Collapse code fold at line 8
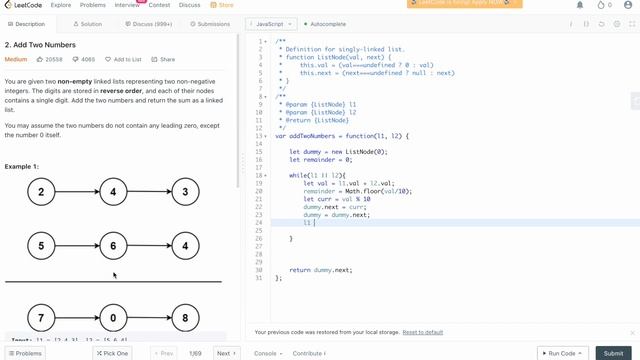The width and height of the screenshot is (640, 360). pyautogui.click(x=266, y=97)
